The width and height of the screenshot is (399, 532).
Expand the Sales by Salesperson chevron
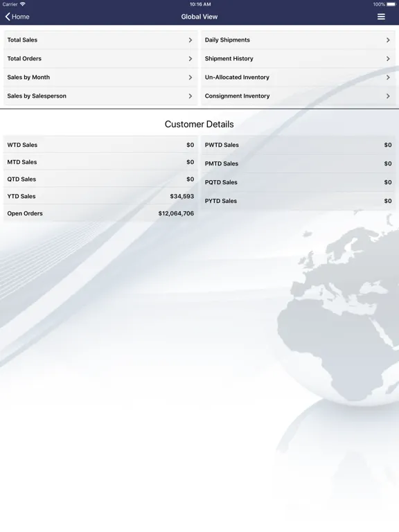[x=190, y=96]
